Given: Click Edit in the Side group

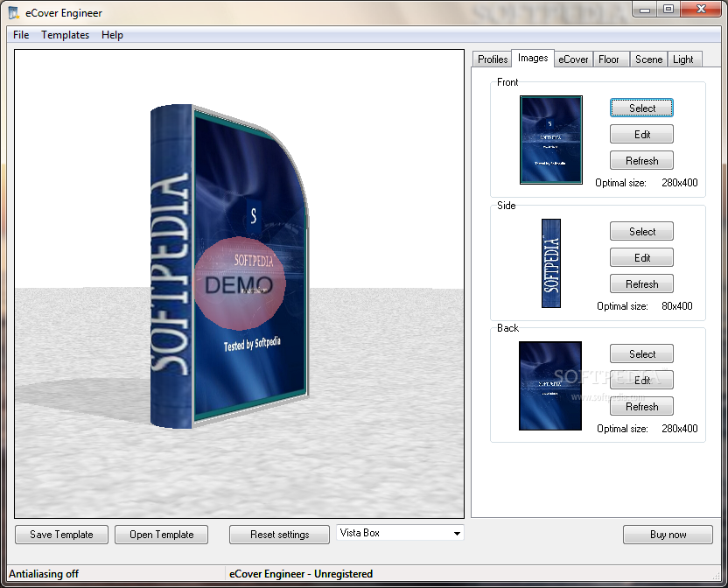Looking at the screenshot, I should pos(641,258).
